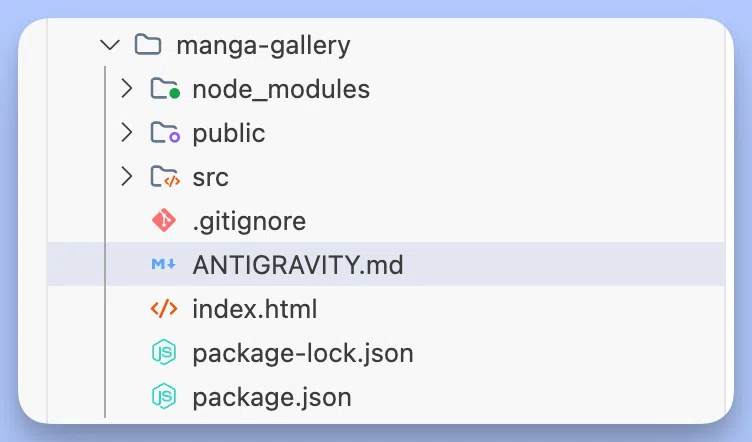The width and height of the screenshot is (752, 442).
Task: Click the Node JS icon beside package.json
Action: pyautogui.click(x=164, y=397)
